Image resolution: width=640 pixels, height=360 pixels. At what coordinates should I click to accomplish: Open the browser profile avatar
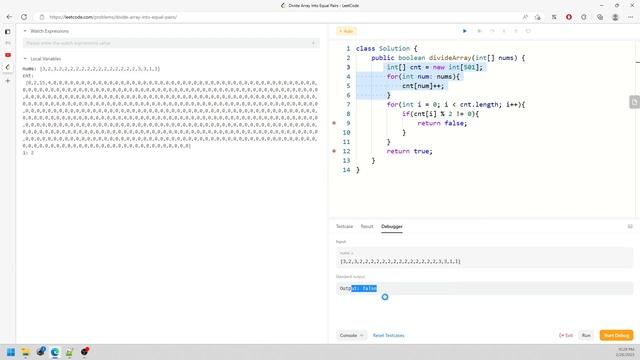tap(615, 17)
